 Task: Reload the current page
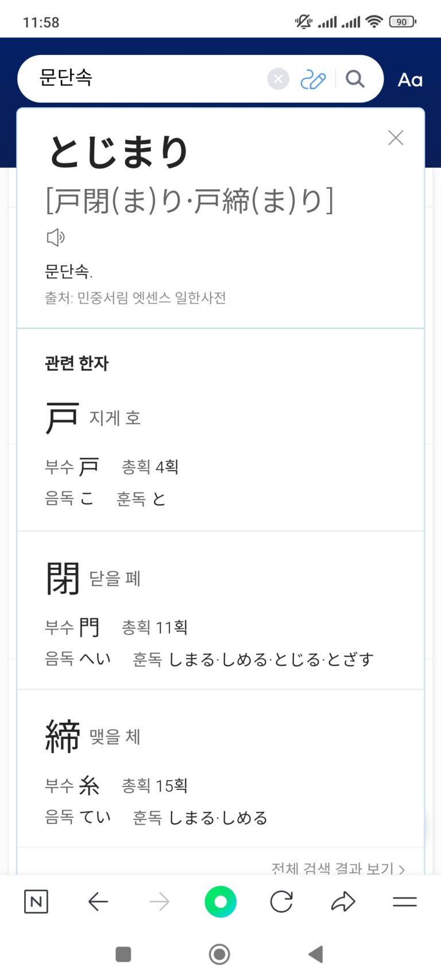pyautogui.click(x=281, y=901)
